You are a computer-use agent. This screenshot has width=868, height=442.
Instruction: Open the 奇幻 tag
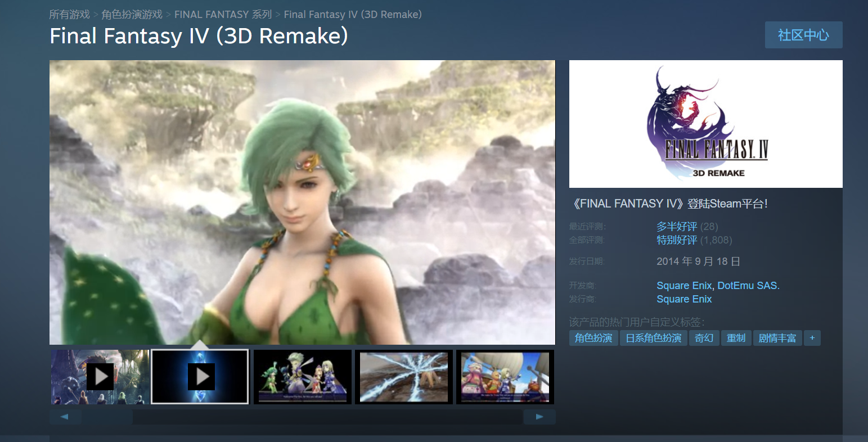[x=704, y=338]
